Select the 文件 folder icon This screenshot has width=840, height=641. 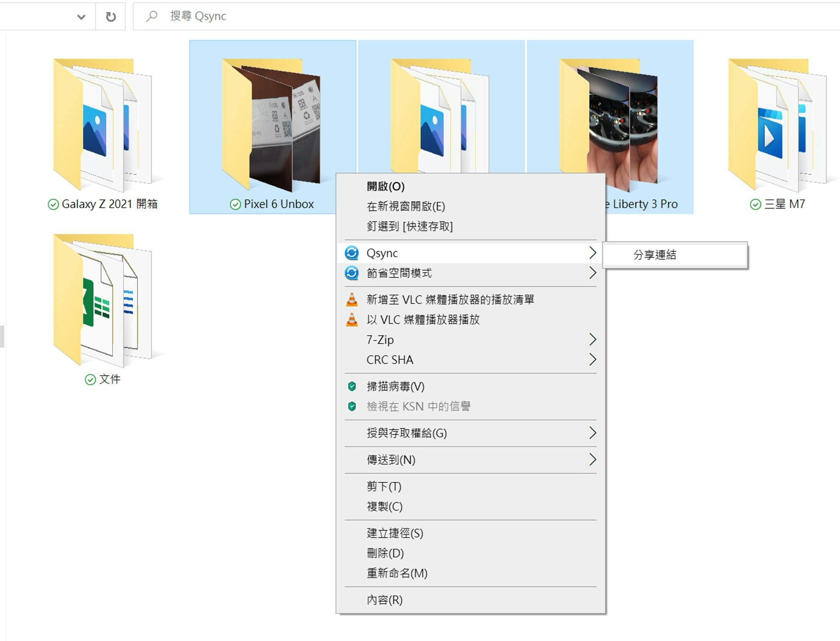[x=102, y=300]
